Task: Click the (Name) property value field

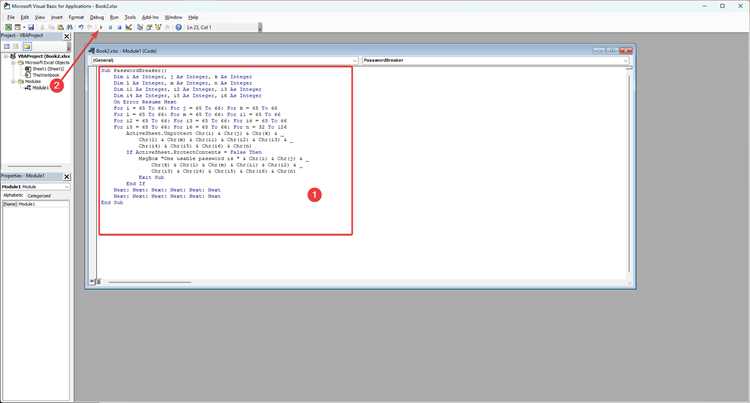Action: coord(43,204)
